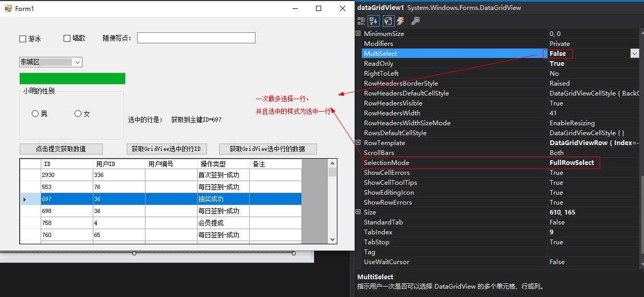Click the 首次签到-成功 cell
The image size is (644, 297).
(224, 175)
